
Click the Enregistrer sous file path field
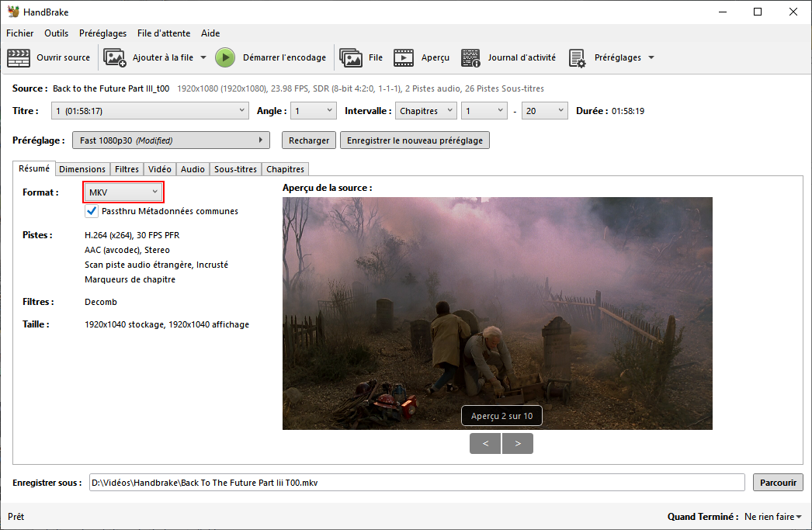click(x=416, y=483)
